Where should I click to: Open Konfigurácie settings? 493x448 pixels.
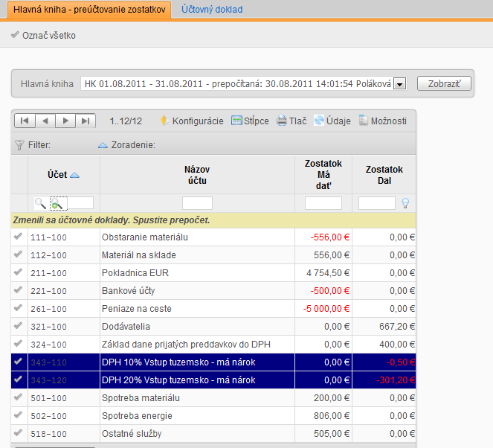click(192, 121)
